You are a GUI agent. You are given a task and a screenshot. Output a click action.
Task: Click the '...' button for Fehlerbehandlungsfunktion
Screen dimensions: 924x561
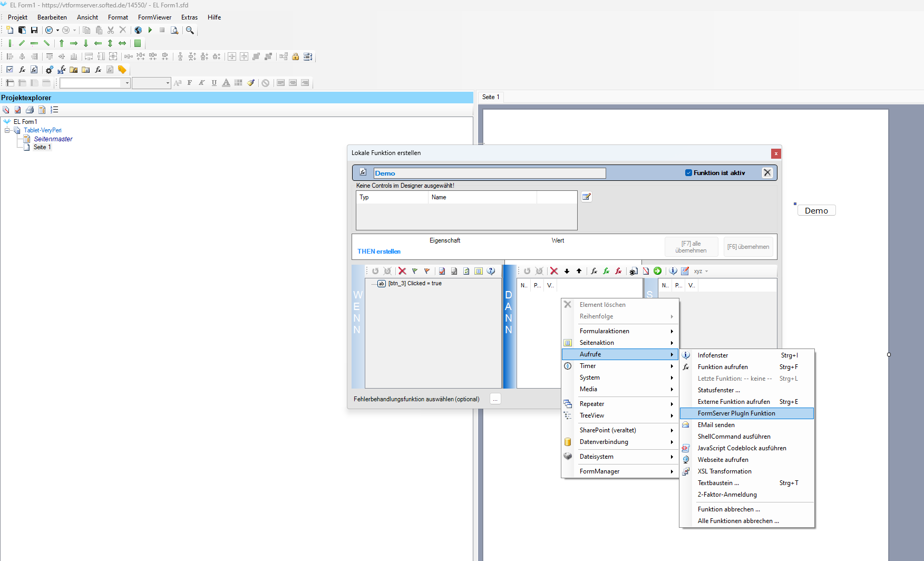495,399
